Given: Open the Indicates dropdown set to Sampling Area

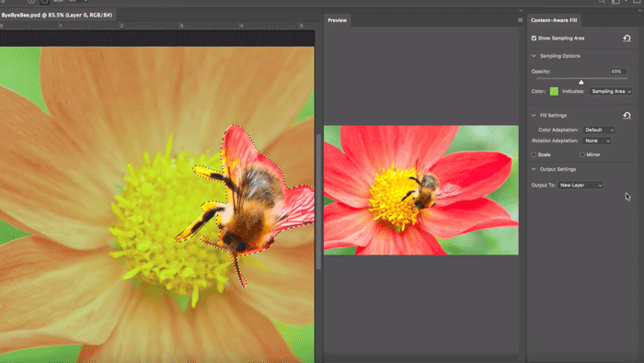Looking at the screenshot, I should 611,92.
